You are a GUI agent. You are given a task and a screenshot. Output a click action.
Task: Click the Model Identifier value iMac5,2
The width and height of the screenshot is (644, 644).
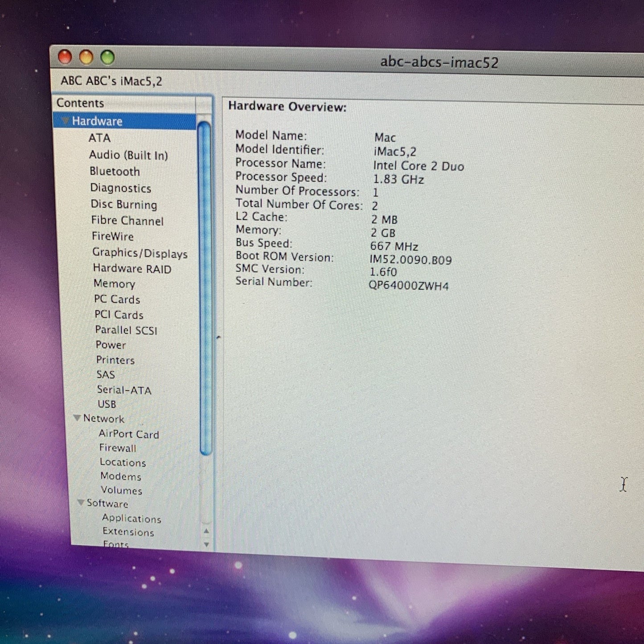pos(395,152)
